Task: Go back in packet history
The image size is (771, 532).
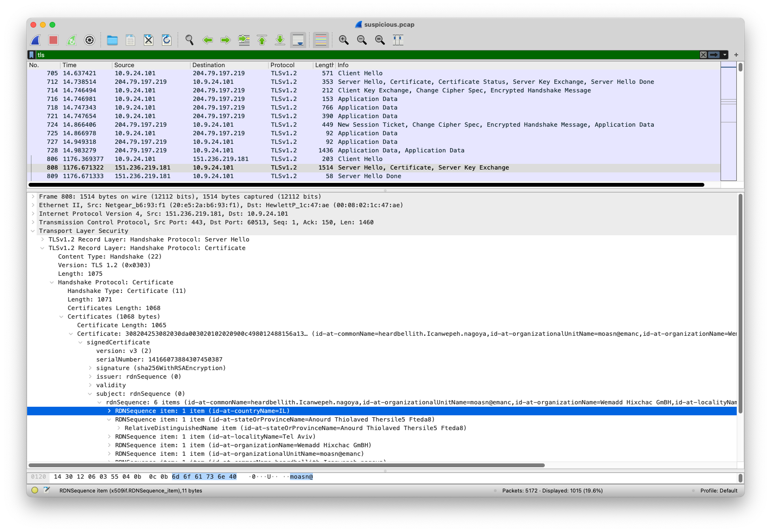Action: click(208, 40)
